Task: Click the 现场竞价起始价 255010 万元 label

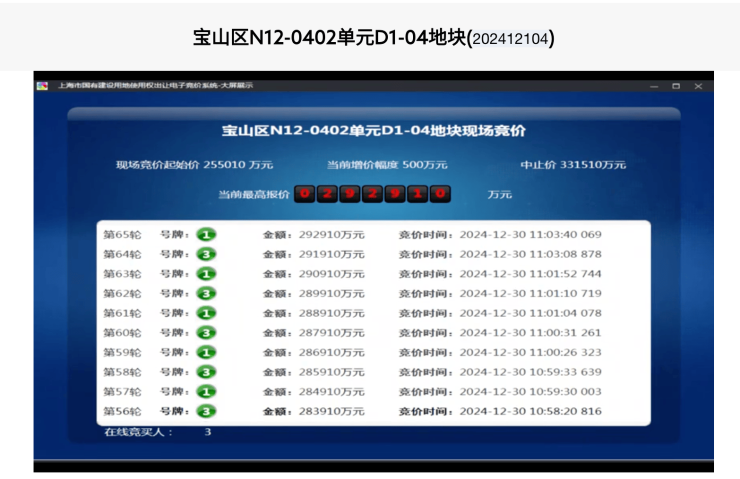Action: [194, 164]
